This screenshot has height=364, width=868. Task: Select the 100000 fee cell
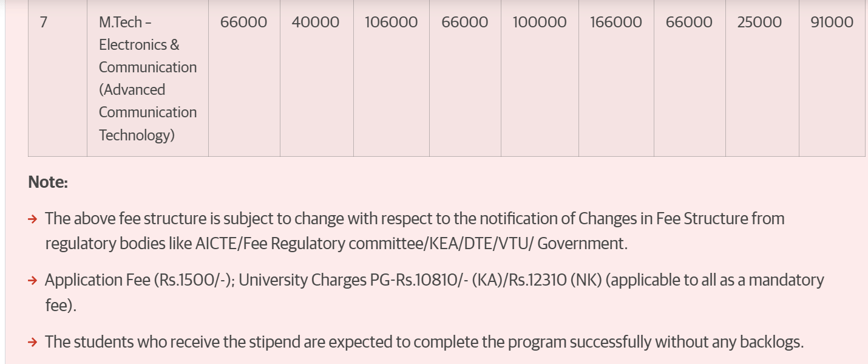539,22
